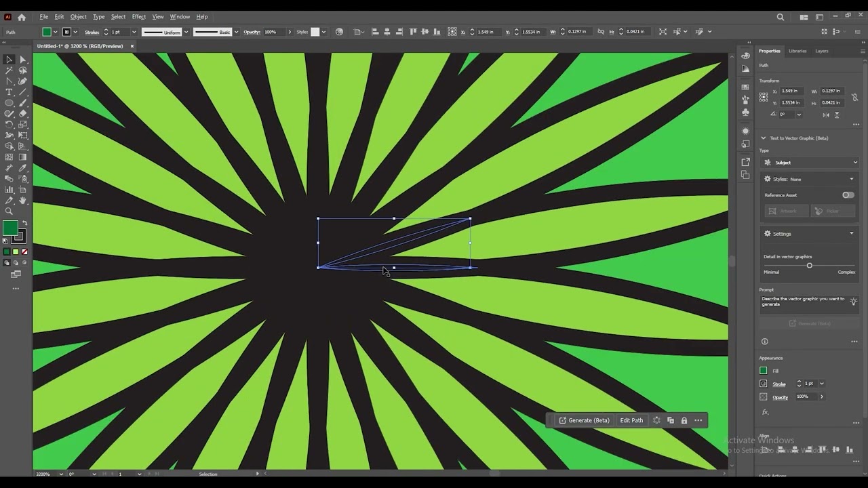The height and width of the screenshot is (488, 868).
Task: Toggle constrain width and height proportions
Action: (x=855, y=97)
